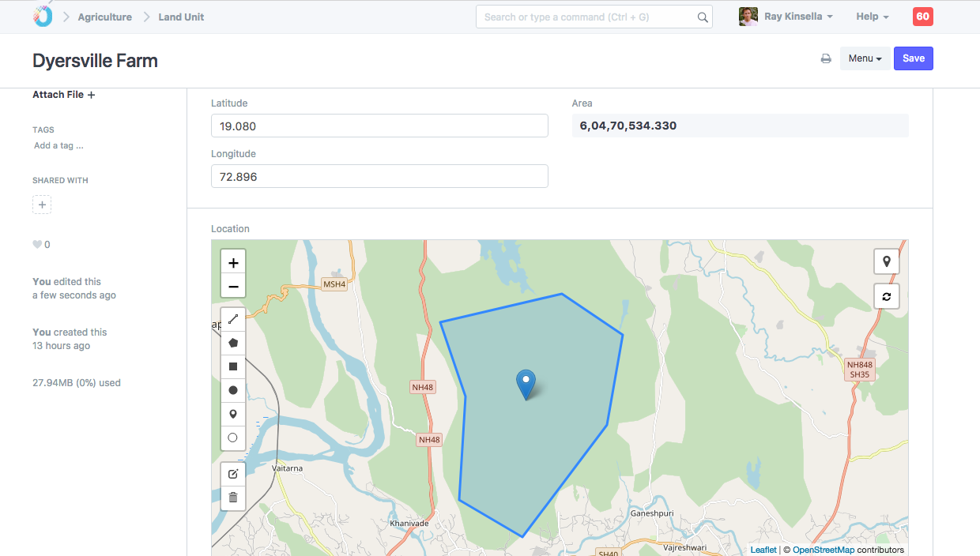Image resolution: width=980 pixels, height=556 pixels.
Task: Click the delete layers trash icon
Action: click(233, 498)
